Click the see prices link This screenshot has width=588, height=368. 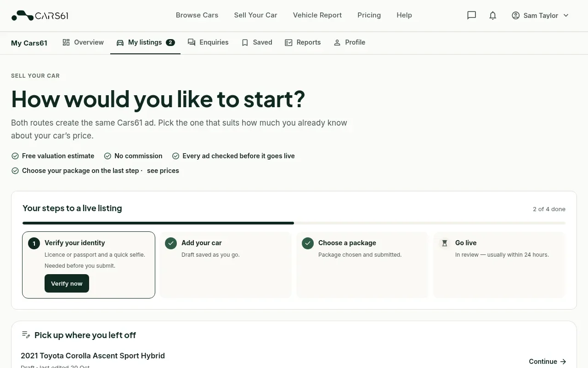(163, 171)
